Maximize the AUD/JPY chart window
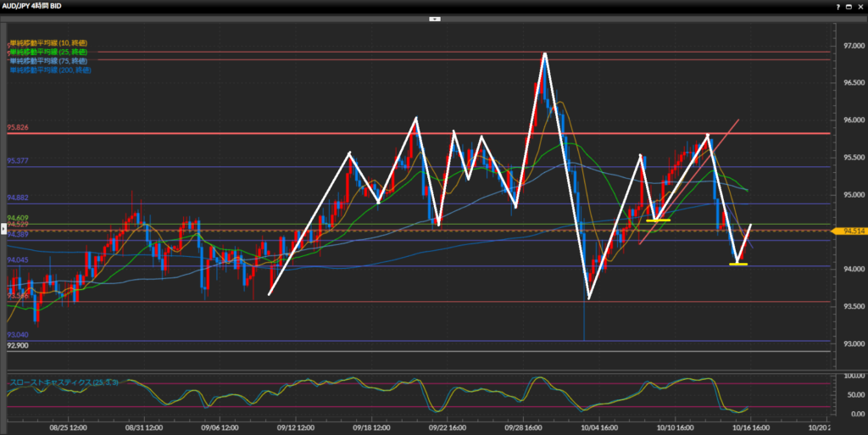868x435 pixels. pyautogui.click(x=849, y=5)
